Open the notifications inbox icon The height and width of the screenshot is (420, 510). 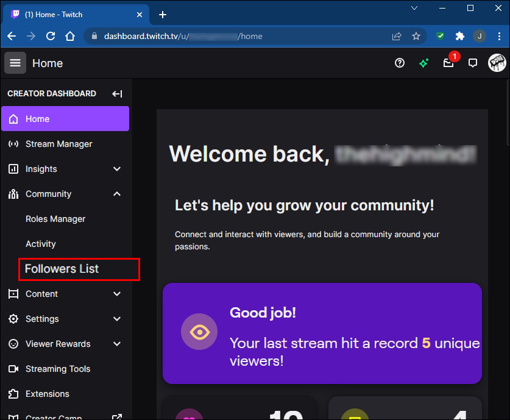point(448,63)
